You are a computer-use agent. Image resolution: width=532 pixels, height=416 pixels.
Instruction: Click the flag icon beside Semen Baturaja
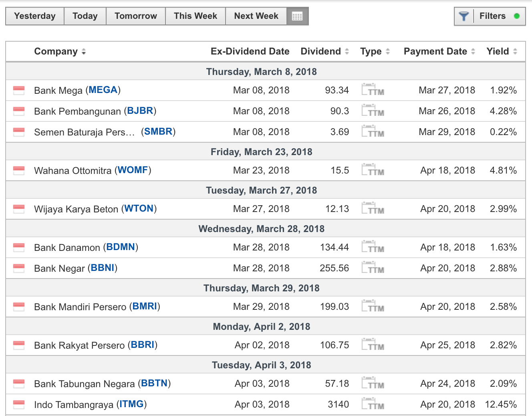click(19, 132)
